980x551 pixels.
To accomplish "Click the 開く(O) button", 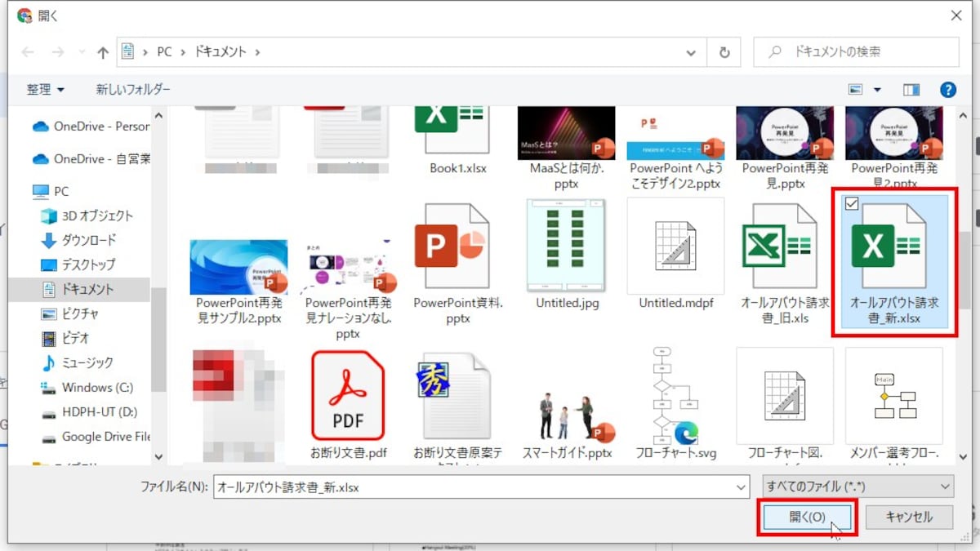I will pos(808,517).
